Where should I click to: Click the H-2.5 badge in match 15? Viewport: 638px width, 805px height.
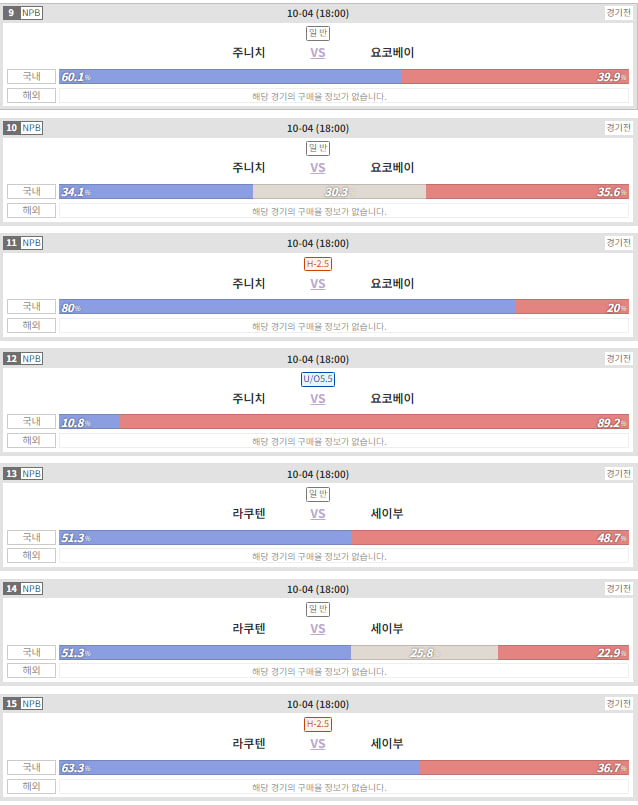(318, 724)
